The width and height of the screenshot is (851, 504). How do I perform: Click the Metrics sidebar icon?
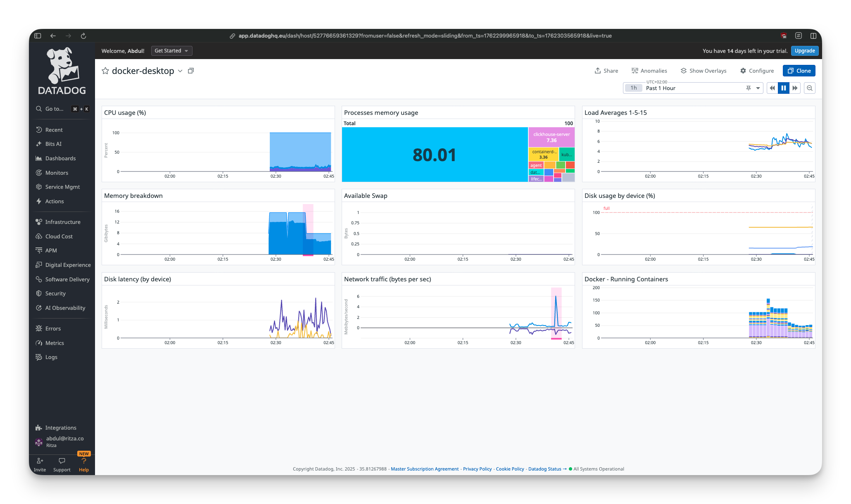point(39,343)
